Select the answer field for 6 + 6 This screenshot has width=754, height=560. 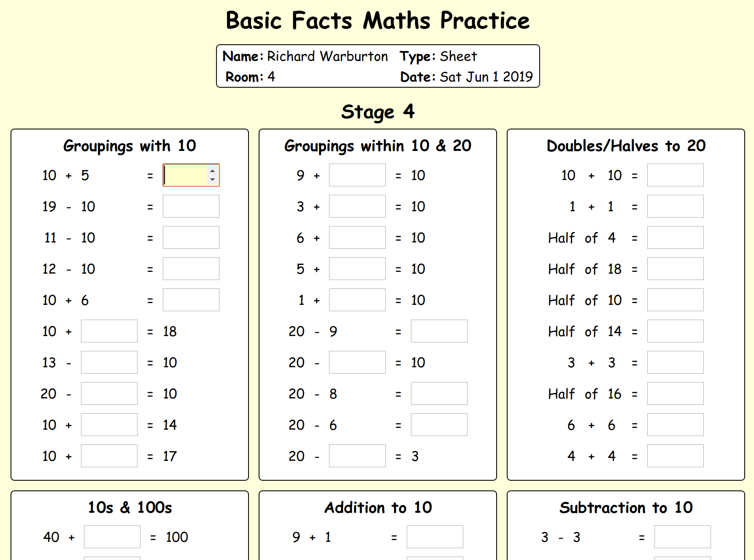[675, 425]
